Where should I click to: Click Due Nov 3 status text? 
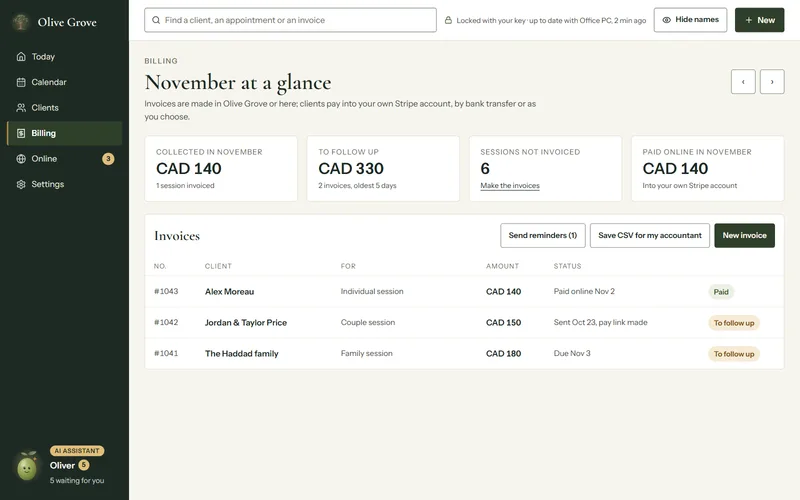point(571,353)
